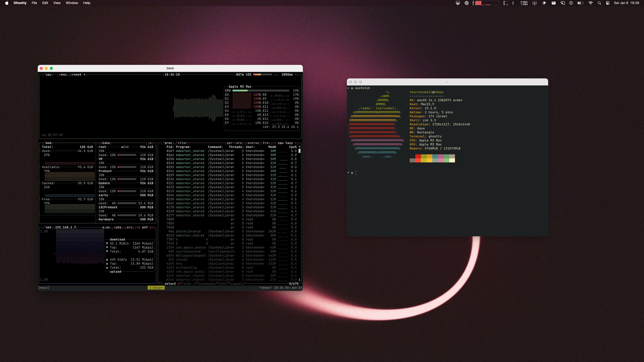Open Wi-Fi status in the menu bar
The width and height of the screenshot is (644, 362).
tap(591, 3)
